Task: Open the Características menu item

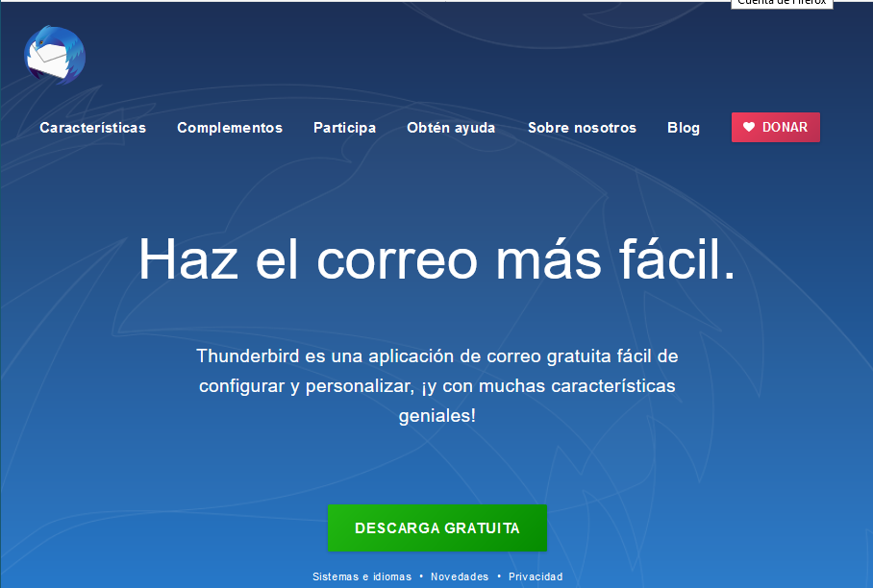Action: point(92,128)
